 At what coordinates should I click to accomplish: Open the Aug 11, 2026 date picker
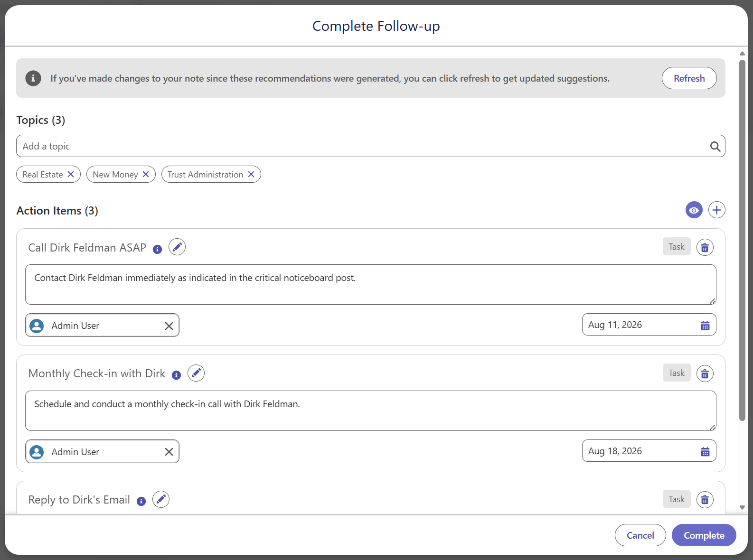coord(706,325)
